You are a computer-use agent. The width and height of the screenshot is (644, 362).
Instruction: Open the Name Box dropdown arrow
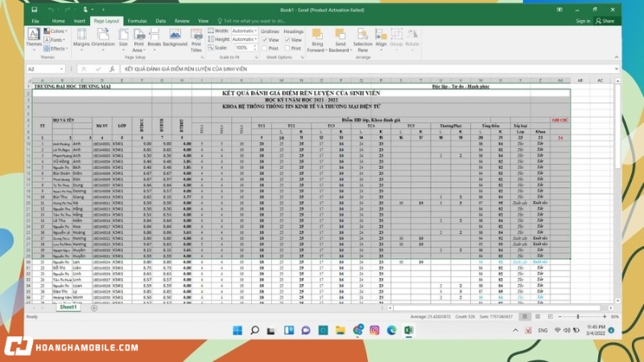(x=62, y=69)
